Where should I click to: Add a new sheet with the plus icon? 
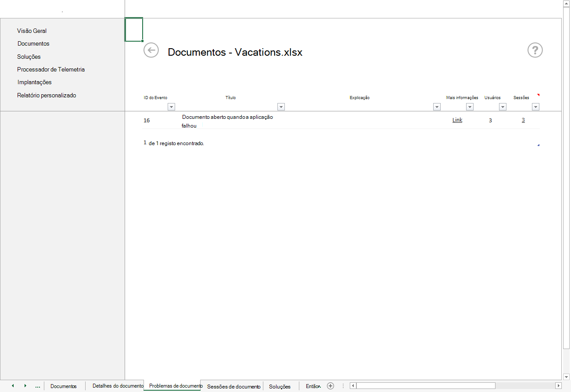coord(330,386)
